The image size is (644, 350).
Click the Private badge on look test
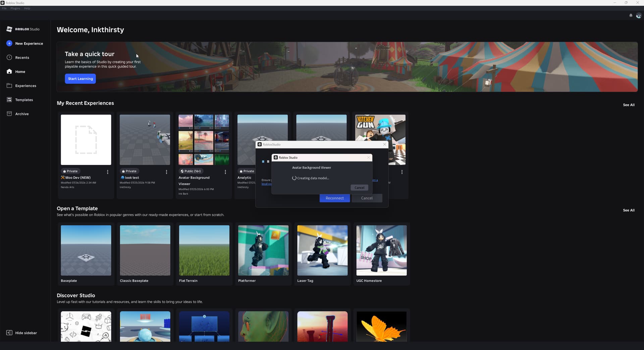coord(129,171)
